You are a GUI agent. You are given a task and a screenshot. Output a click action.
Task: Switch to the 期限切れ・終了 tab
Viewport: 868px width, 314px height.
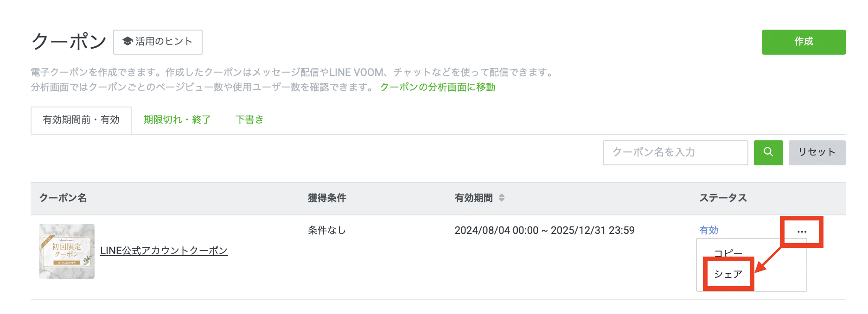coord(177,120)
